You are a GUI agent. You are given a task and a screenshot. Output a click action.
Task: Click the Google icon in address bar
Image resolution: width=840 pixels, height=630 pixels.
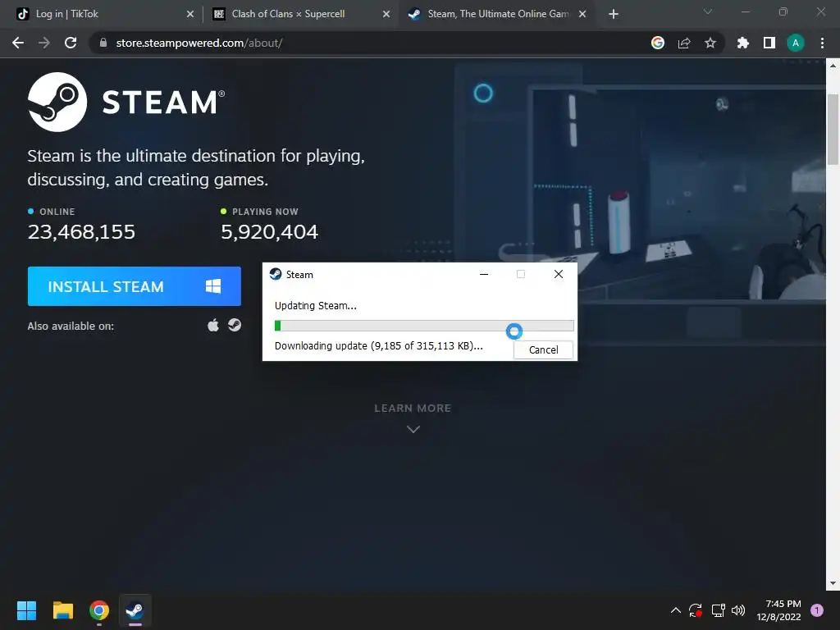coord(658,43)
